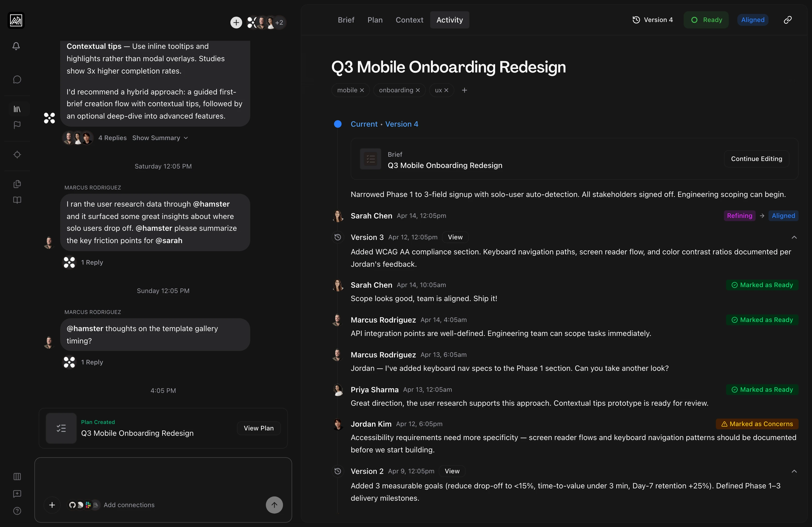The image size is (812, 527).
Task: Collapse the Version 2 entry chevron
Action: click(794, 471)
